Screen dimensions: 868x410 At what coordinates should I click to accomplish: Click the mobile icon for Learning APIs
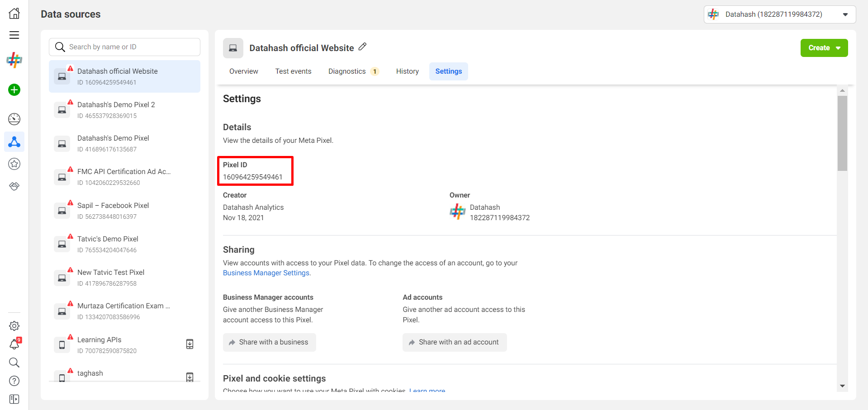click(x=62, y=345)
